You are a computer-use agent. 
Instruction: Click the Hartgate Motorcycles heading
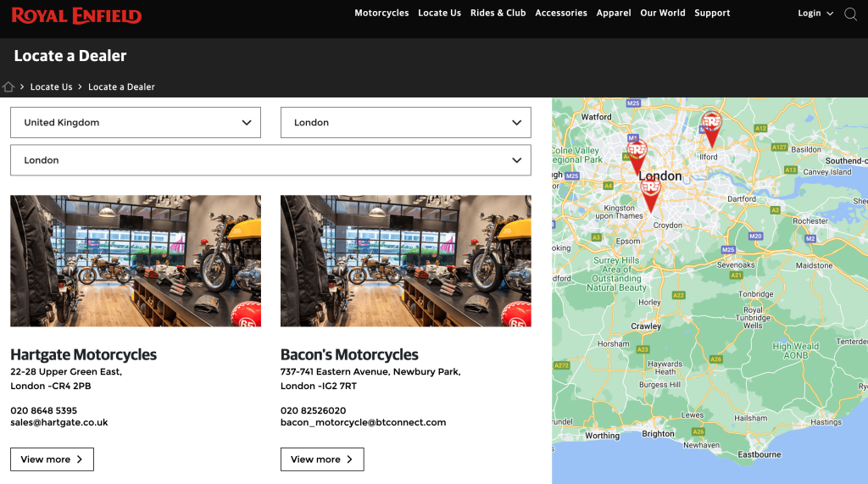click(x=84, y=354)
